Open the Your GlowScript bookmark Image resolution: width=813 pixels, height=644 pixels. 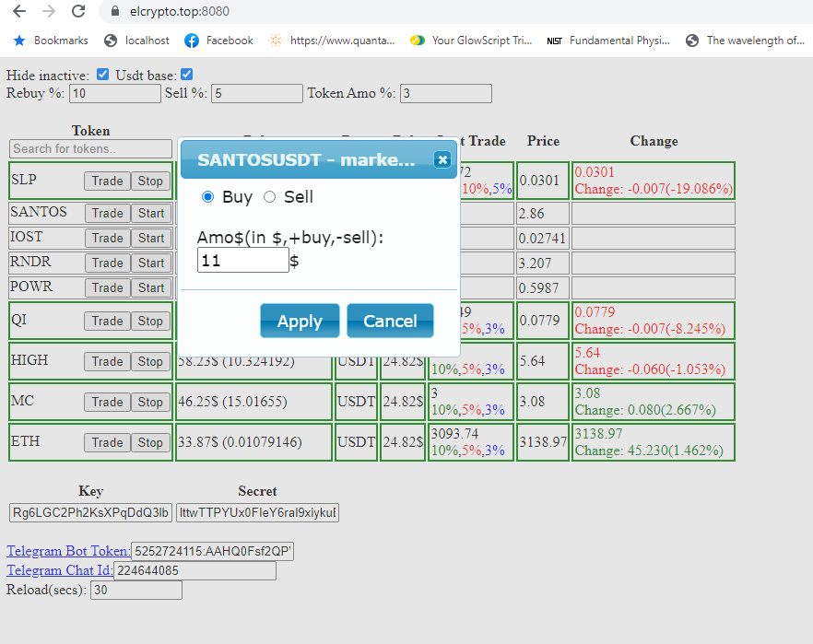pyautogui.click(x=471, y=41)
